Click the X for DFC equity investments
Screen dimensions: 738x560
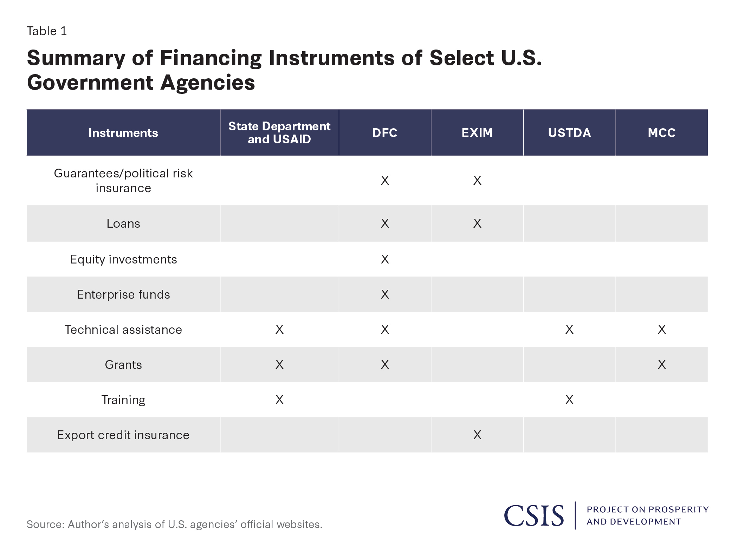[385, 259]
